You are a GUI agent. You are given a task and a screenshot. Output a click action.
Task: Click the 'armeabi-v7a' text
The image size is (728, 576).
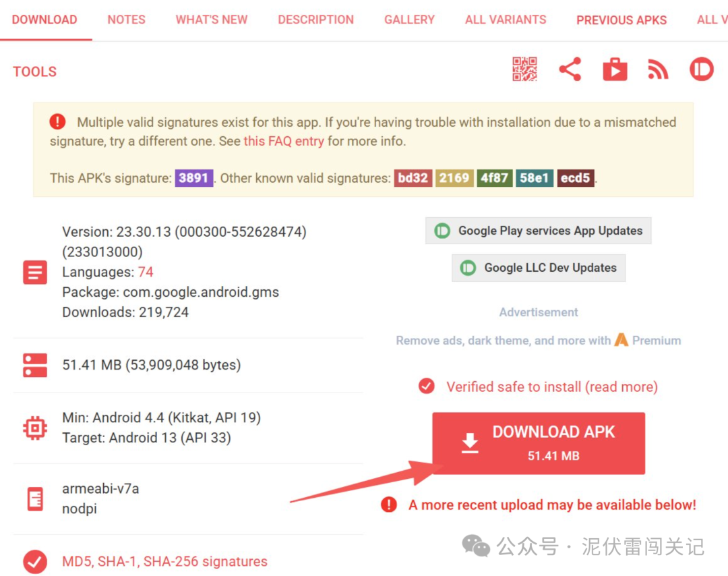click(100, 489)
